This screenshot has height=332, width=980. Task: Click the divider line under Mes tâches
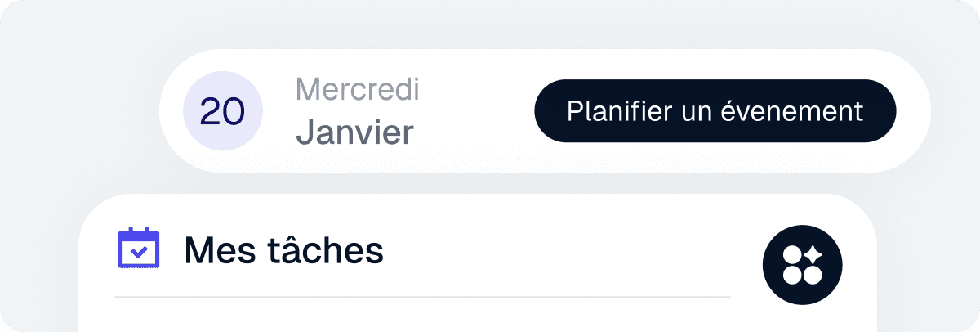tap(422, 297)
